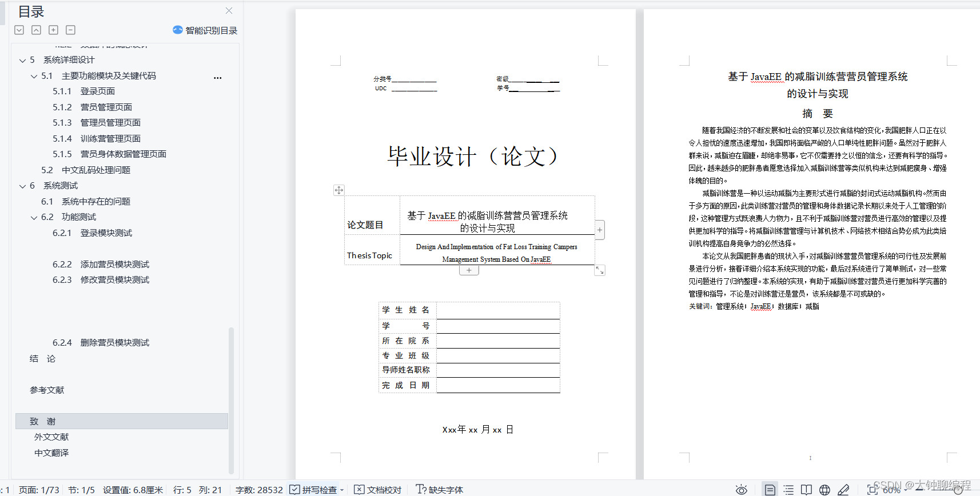Collapse section 6 系统测试

pyautogui.click(x=22, y=186)
